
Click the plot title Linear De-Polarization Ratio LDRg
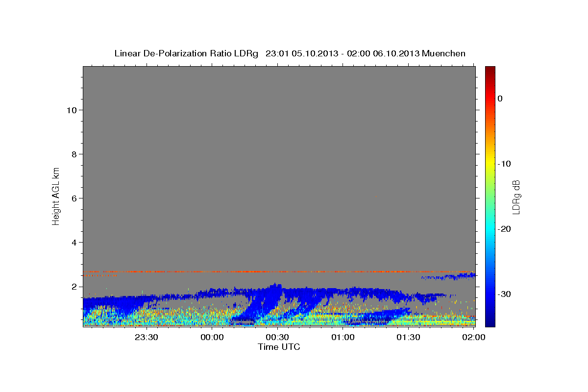pyautogui.click(x=186, y=53)
